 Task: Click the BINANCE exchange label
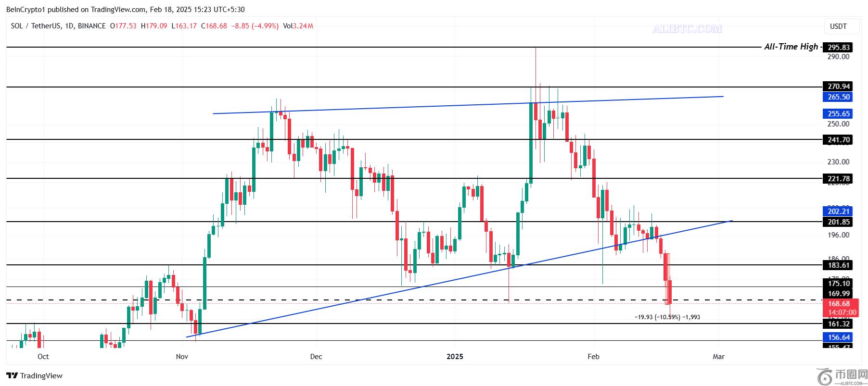(91, 26)
